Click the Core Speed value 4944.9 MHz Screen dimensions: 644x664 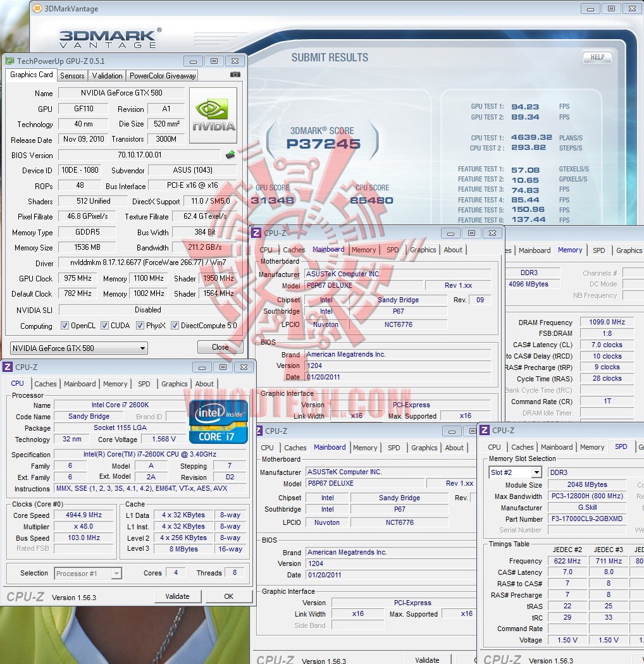point(84,515)
